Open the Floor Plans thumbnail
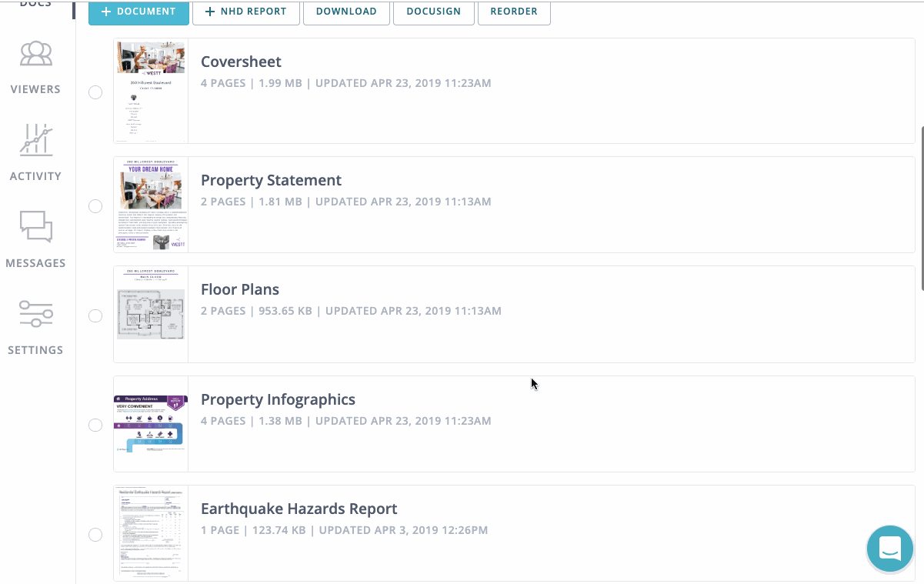This screenshot has height=584, width=924. (151, 314)
